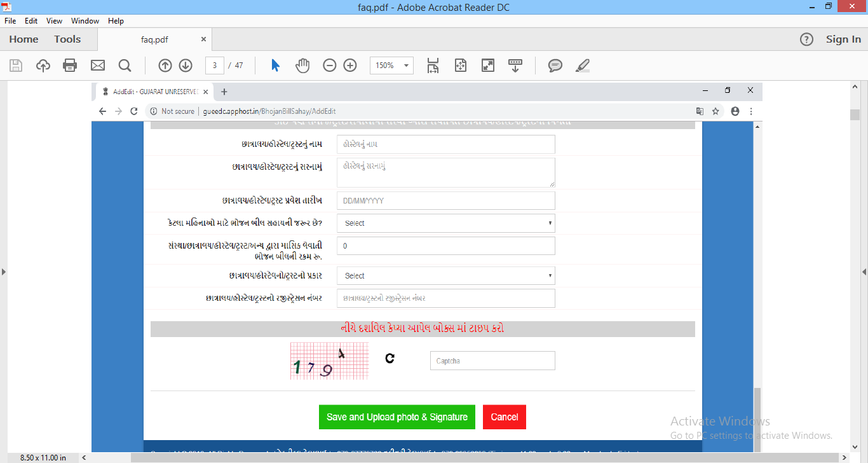Open the Comment speech bubble tool
This screenshot has width=868, height=463.
point(555,65)
